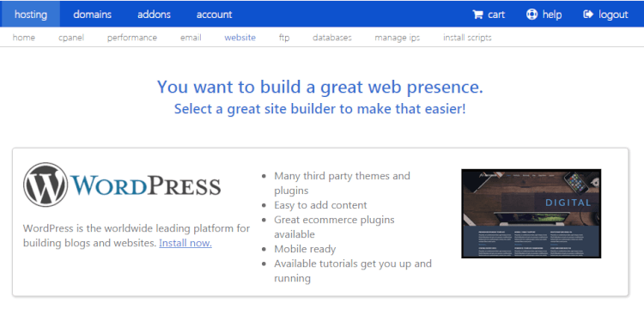Screen dimensions: 644x309
Task: Open the account menu
Action: point(215,15)
